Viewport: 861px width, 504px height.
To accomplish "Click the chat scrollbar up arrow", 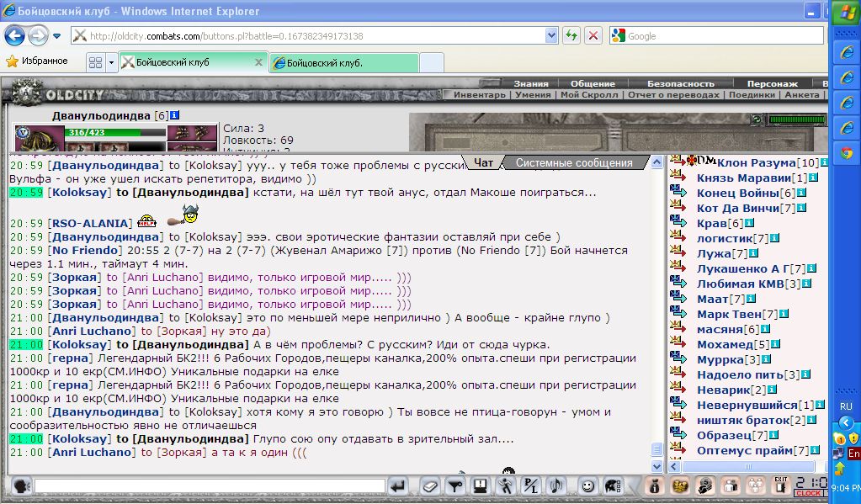I will (656, 162).
